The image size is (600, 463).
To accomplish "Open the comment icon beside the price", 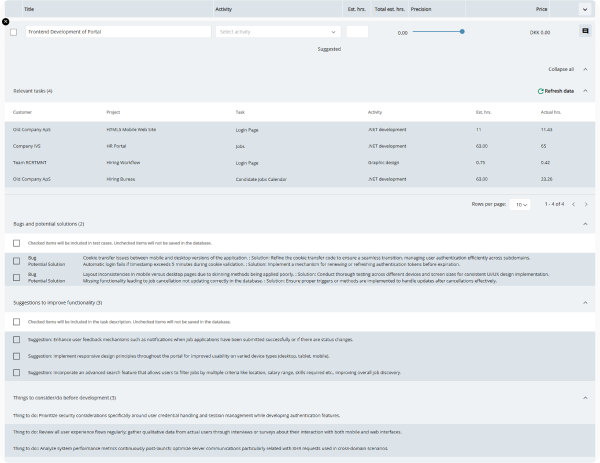I will pos(585,32).
